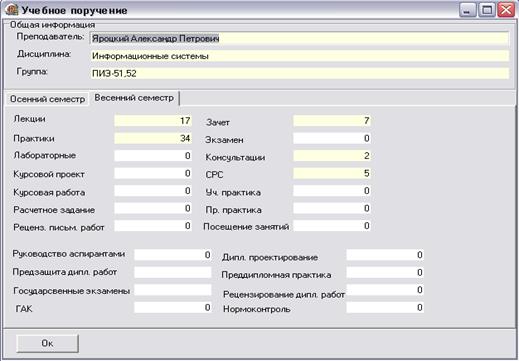This screenshot has height=361, width=519.
Task: Click the application icon in the title bar
Action: point(11,10)
